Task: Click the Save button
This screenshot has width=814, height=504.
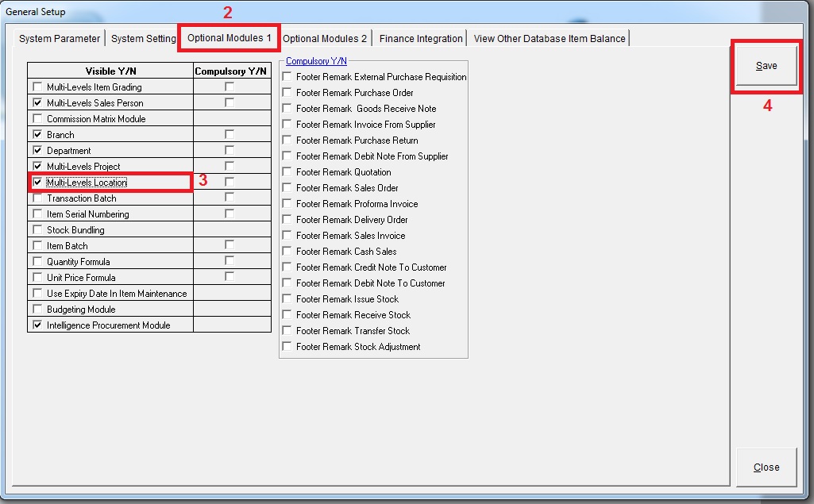Action: (x=766, y=66)
